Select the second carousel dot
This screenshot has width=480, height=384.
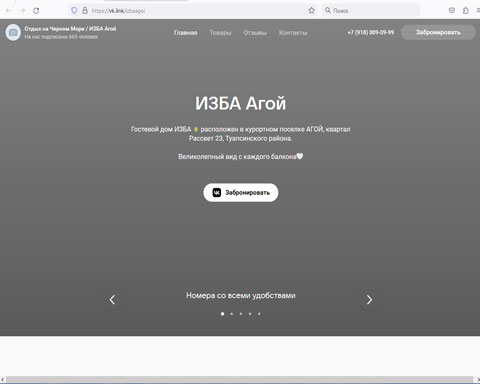point(232,314)
